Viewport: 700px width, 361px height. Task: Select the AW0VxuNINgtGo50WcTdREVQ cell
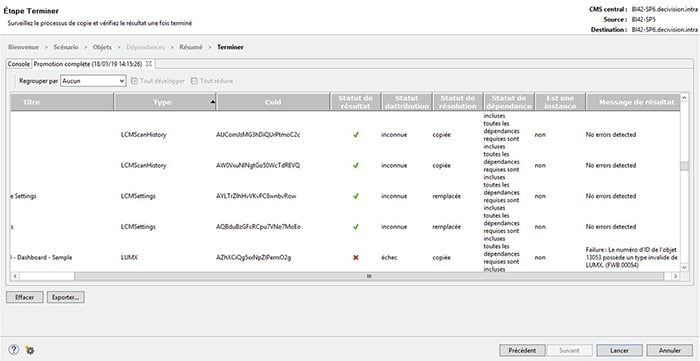258,165
